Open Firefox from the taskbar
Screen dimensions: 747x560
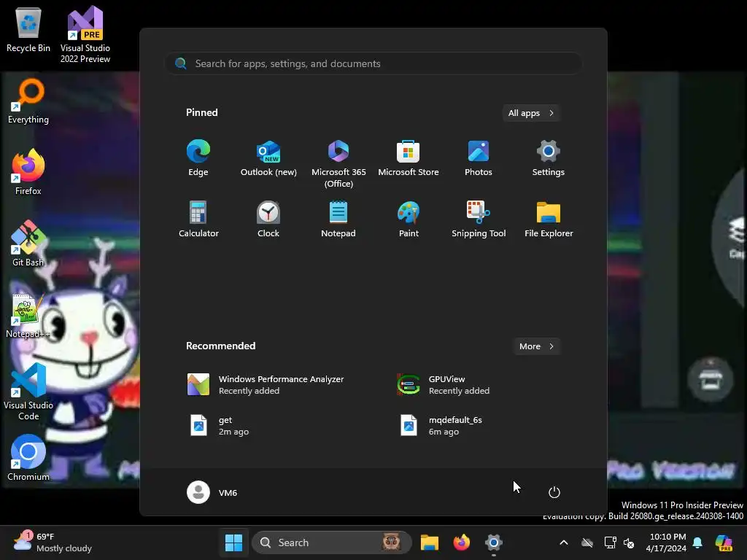click(461, 542)
